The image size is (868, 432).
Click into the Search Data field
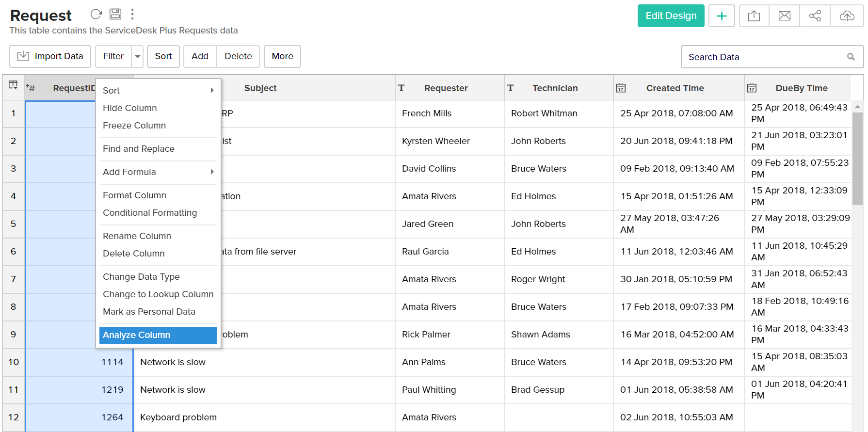tap(764, 57)
